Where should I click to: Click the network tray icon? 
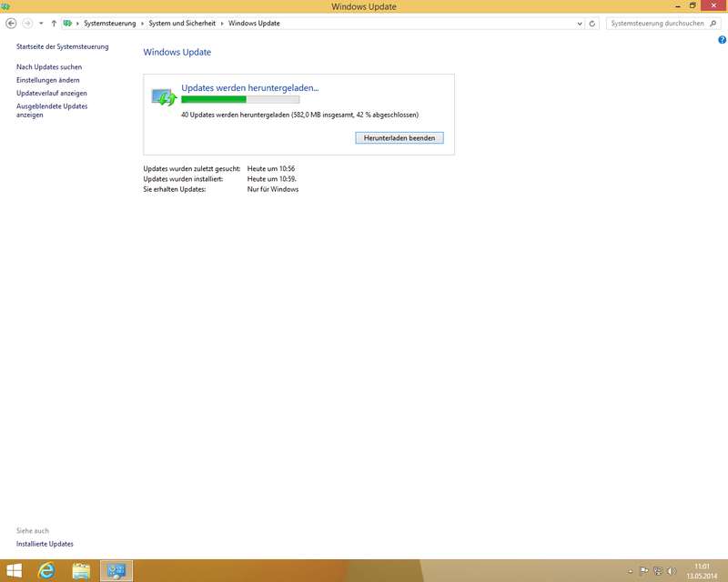pos(657,571)
